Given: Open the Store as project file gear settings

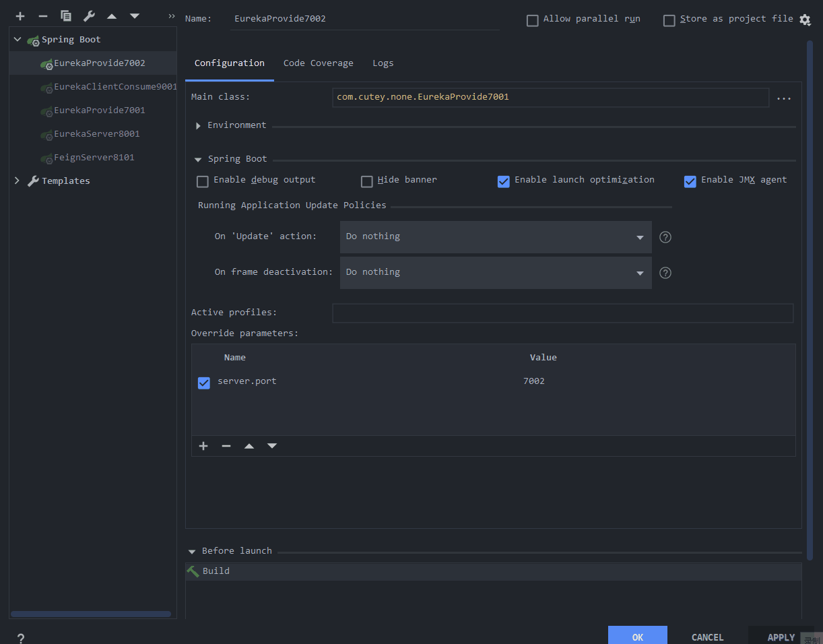Looking at the screenshot, I should pos(805,20).
